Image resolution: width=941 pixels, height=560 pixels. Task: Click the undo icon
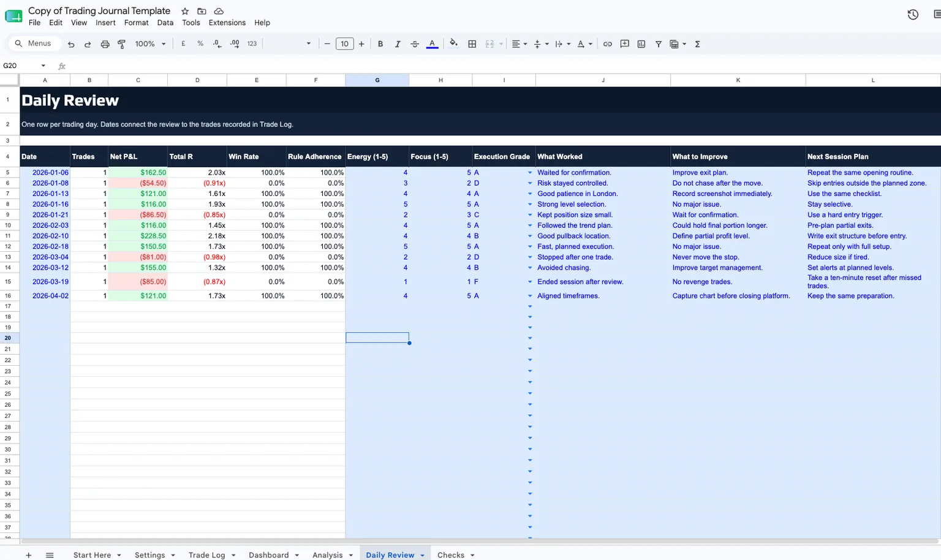pyautogui.click(x=71, y=44)
